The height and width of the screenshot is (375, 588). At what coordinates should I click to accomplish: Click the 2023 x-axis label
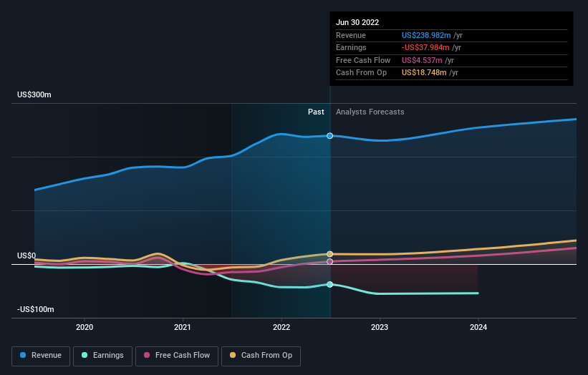[380, 327]
